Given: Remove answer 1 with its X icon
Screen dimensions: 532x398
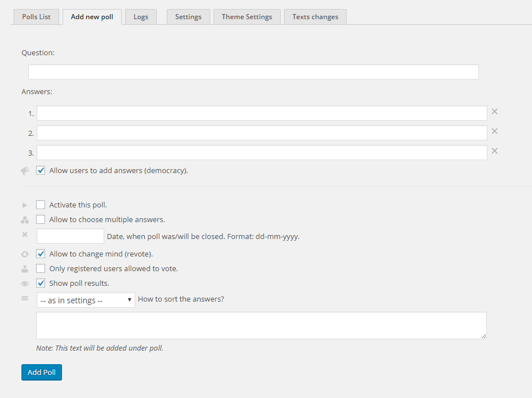Looking at the screenshot, I should coord(494,111).
